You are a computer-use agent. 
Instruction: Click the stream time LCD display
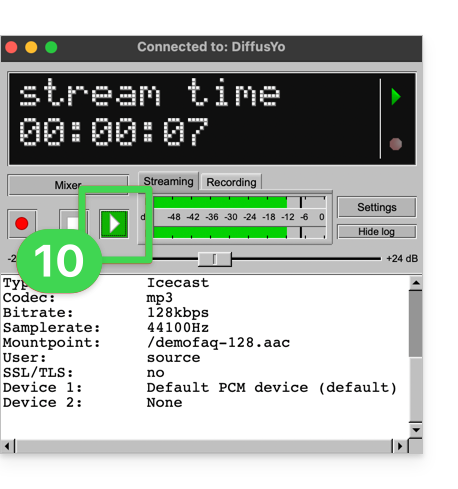pyautogui.click(x=212, y=119)
